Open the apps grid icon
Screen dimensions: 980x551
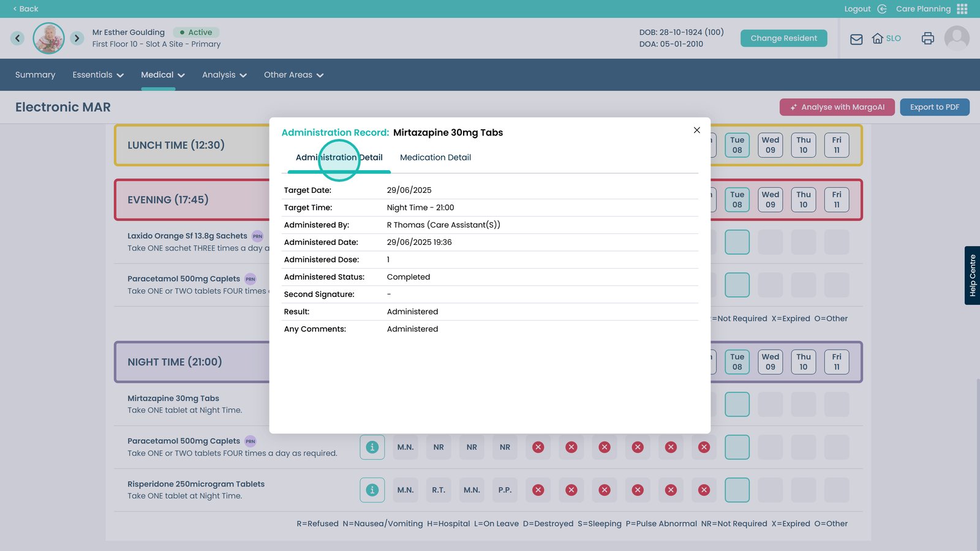(962, 9)
